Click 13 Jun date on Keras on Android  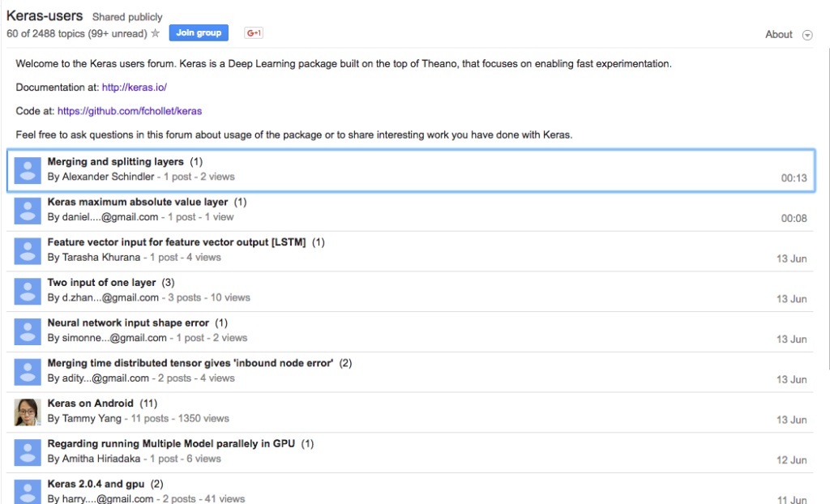pyautogui.click(x=792, y=419)
